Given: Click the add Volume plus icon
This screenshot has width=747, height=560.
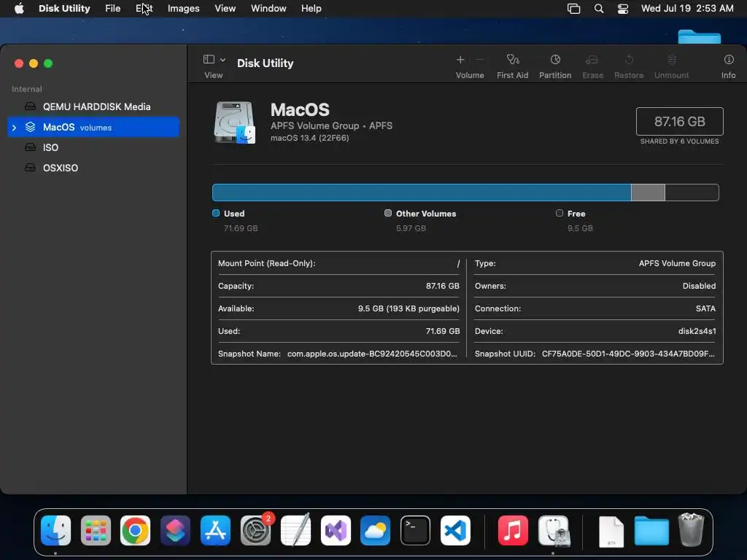Looking at the screenshot, I should tap(460, 60).
